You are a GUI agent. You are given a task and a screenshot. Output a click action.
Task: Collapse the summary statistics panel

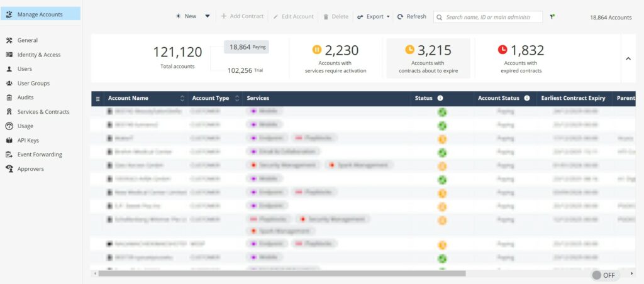coord(628,59)
